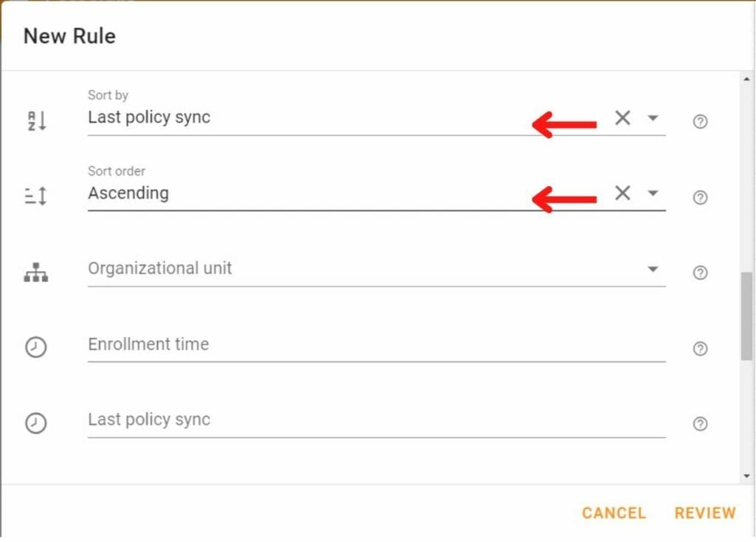Open help for the Last policy sync field
Screen dimensions: 756x542
pos(700,423)
